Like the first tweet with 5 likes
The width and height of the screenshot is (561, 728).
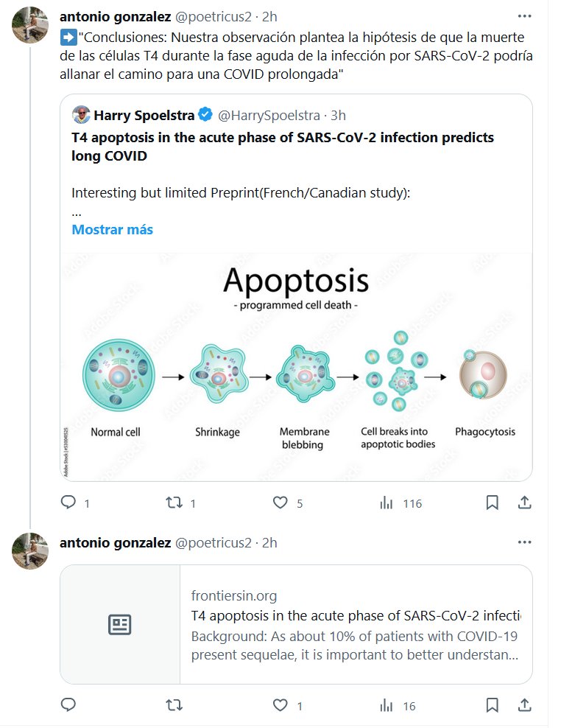point(280,503)
